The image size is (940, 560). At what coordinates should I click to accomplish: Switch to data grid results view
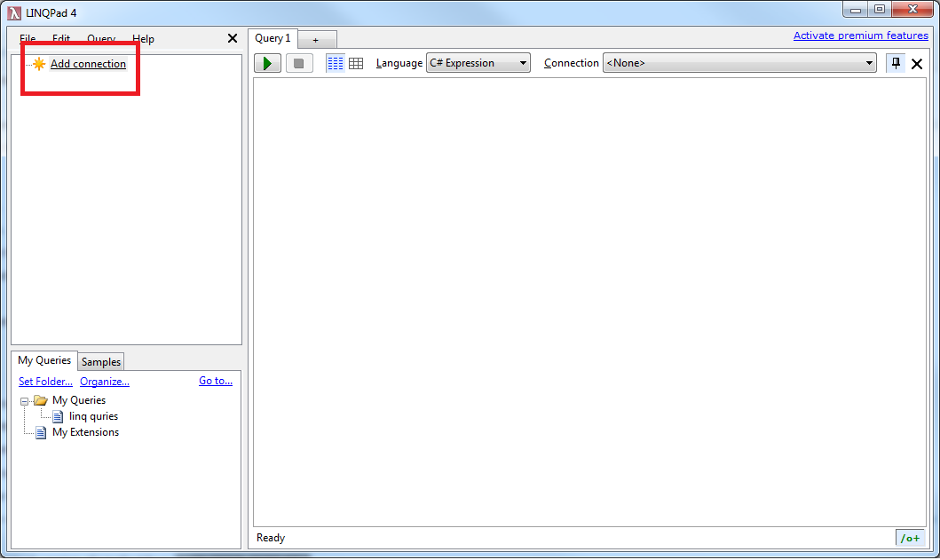356,64
